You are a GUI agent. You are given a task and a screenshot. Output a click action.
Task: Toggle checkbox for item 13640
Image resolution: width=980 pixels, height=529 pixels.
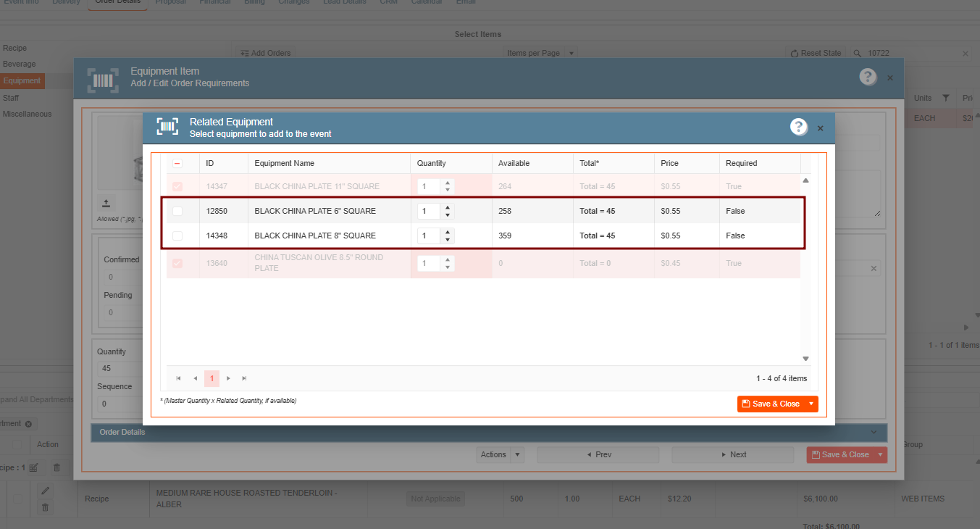[177, 264]
